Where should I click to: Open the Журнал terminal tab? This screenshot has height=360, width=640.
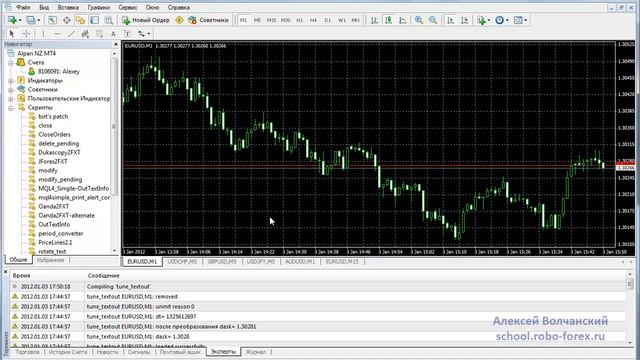[x=256, y=351]
